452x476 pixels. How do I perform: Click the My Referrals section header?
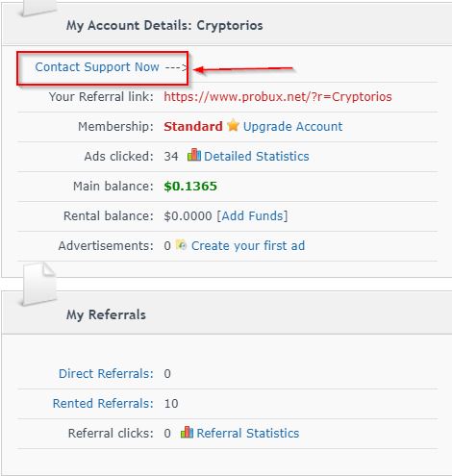click(x=106, y=314)
